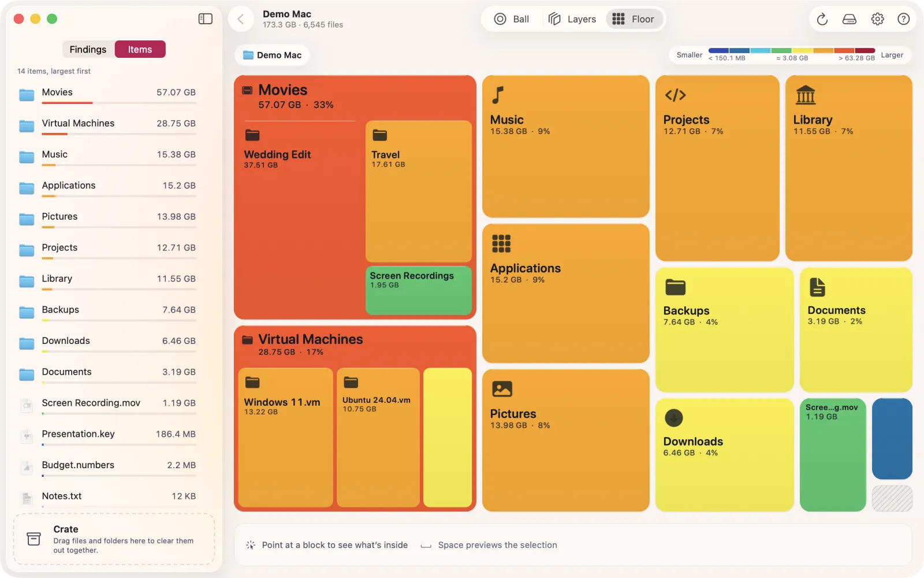Image resolution: width=924 pixels, height=578 pixels.
Task: Click the folder icon on Travel block
Action: [379, 135]
